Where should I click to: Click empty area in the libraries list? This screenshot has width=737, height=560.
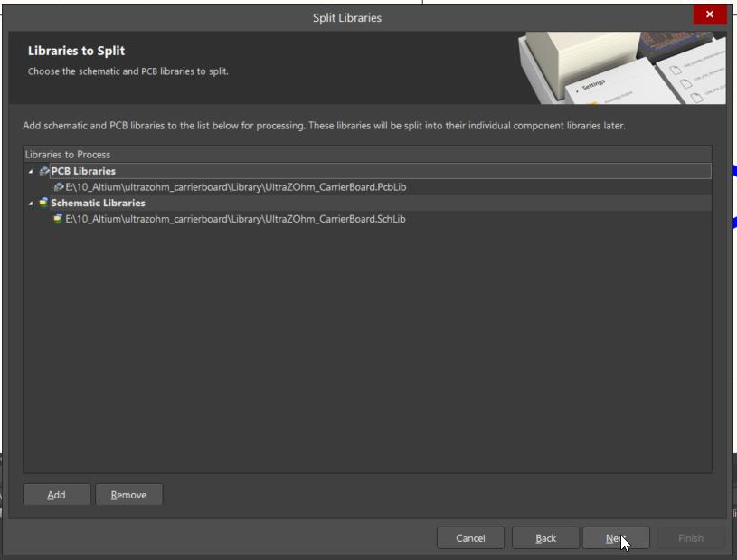coord(367,348)
